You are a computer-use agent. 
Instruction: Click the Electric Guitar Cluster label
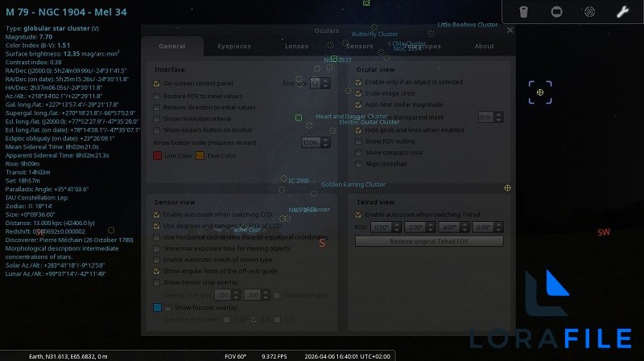[x=369, y=122]
